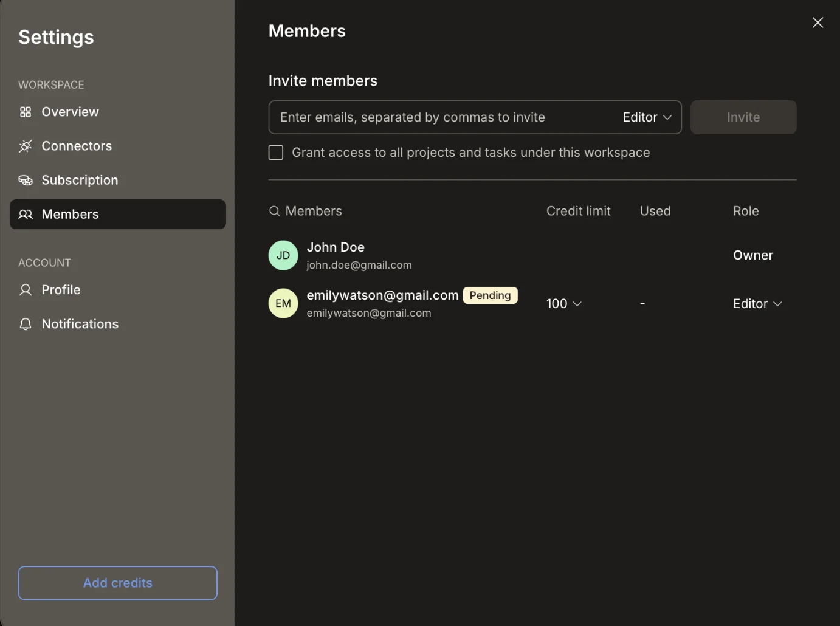The image size is (840, 626).
Task: Click the Overview grid icon
Action: 26,112
